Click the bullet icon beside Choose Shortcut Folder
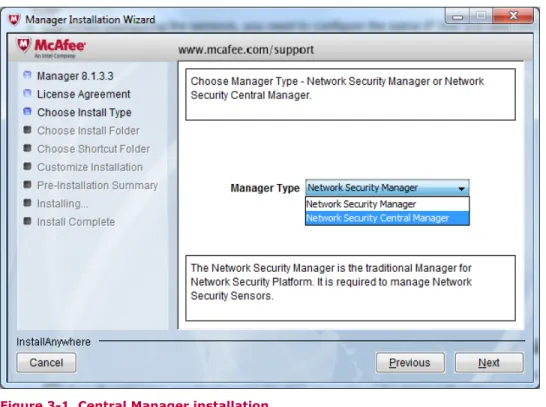This screenshot has height=407, width=546. (27, 148)
